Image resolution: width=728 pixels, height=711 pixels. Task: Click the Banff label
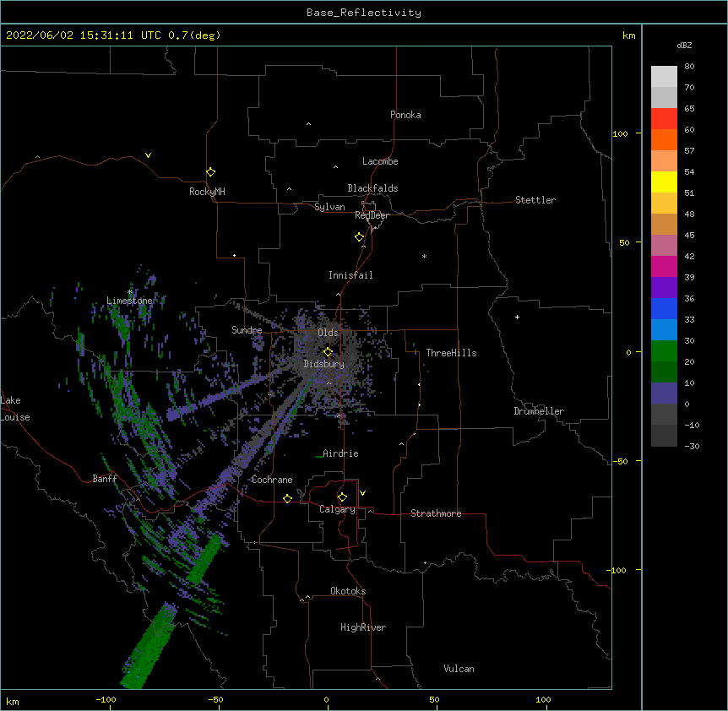click(x=105, y=479)
